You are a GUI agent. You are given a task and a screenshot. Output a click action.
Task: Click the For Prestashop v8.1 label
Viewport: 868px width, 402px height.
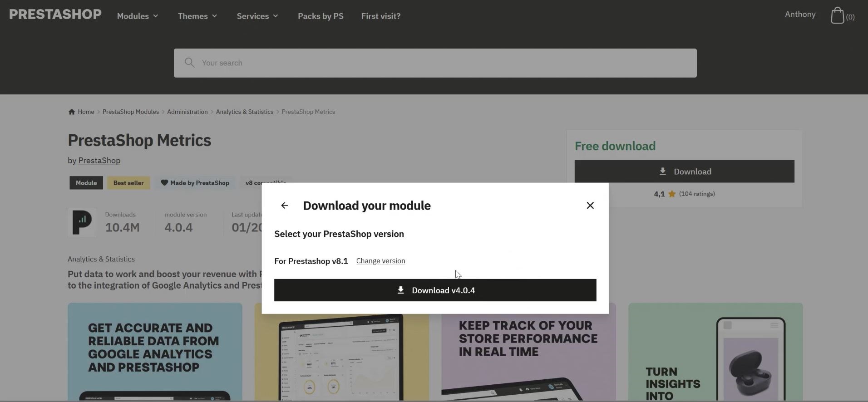pyautogui.click(x=311, y=261)
